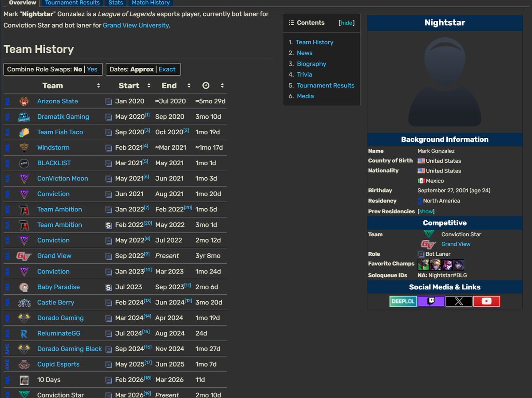Click the 10 Days team logo

pyautogui.click(x=24, y=380)
